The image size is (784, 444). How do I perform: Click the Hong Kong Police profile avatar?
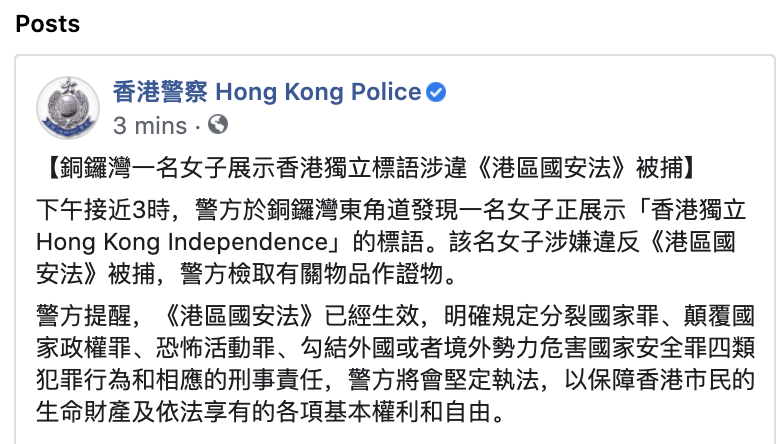[x=68, y=107]
